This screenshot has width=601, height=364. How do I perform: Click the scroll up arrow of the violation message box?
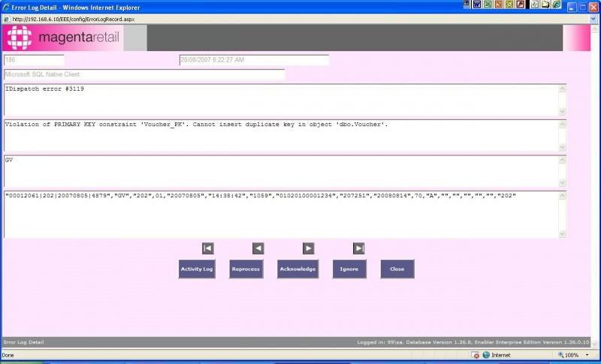coord(562,125)
